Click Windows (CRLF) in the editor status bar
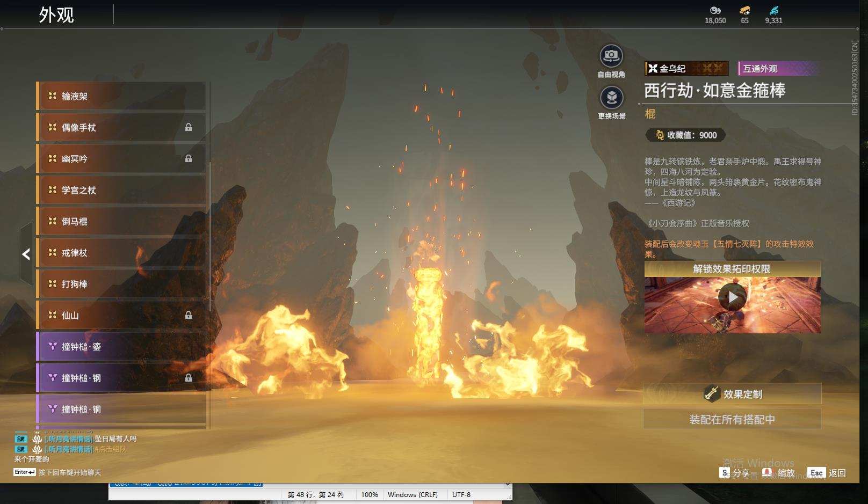 pyautogui.click(x=413, y=494)
